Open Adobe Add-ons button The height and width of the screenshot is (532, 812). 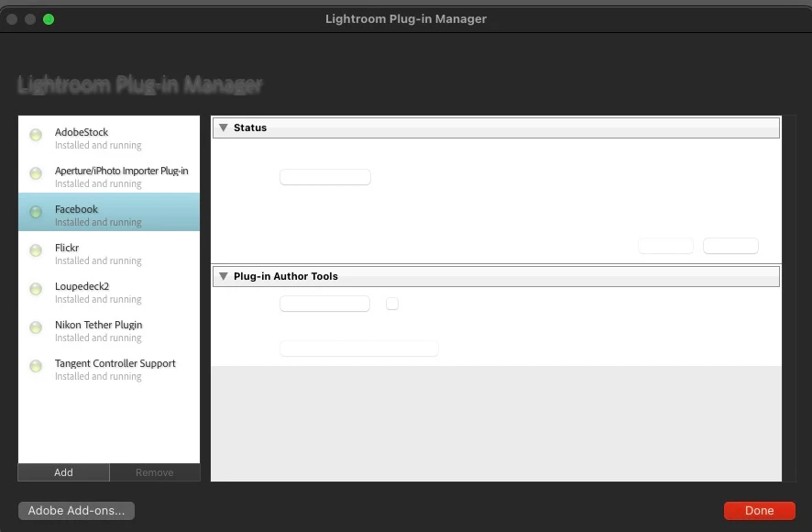tap(77, 511)
